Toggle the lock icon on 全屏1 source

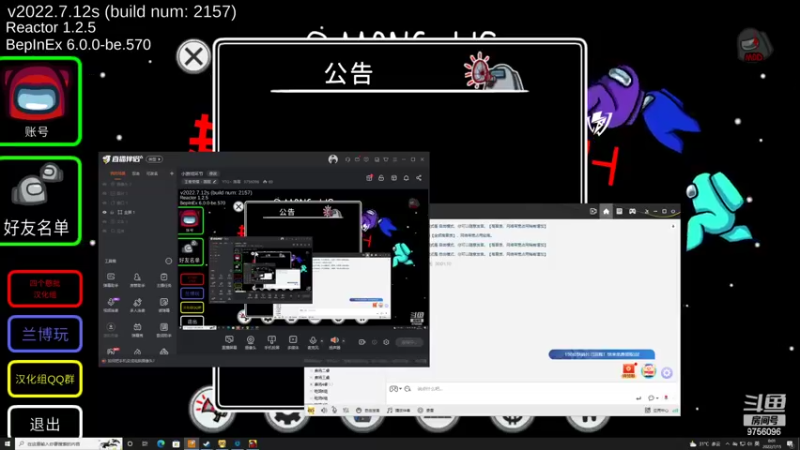click(x=112, y=212)
